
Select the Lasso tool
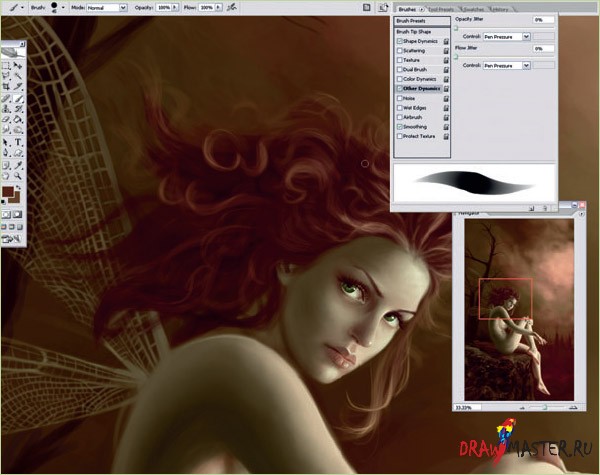point(7,76)
